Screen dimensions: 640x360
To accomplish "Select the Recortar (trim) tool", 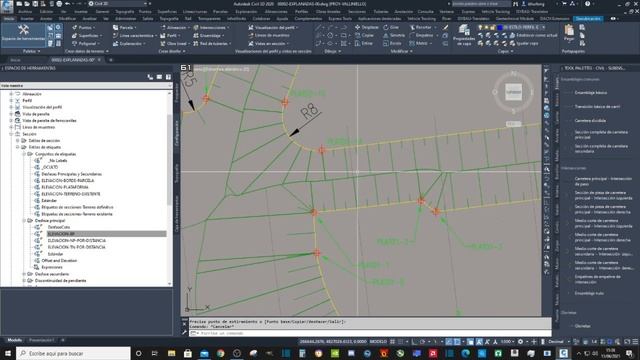I will (420, 27).
